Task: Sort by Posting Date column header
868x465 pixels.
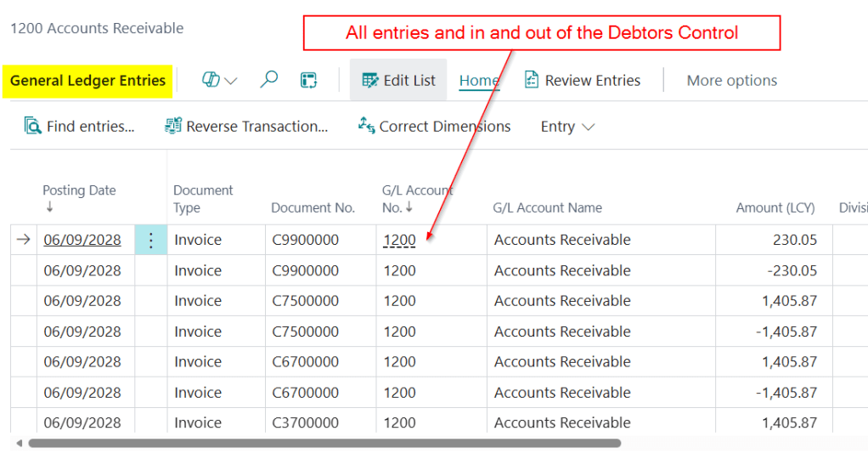Action: 79,190
